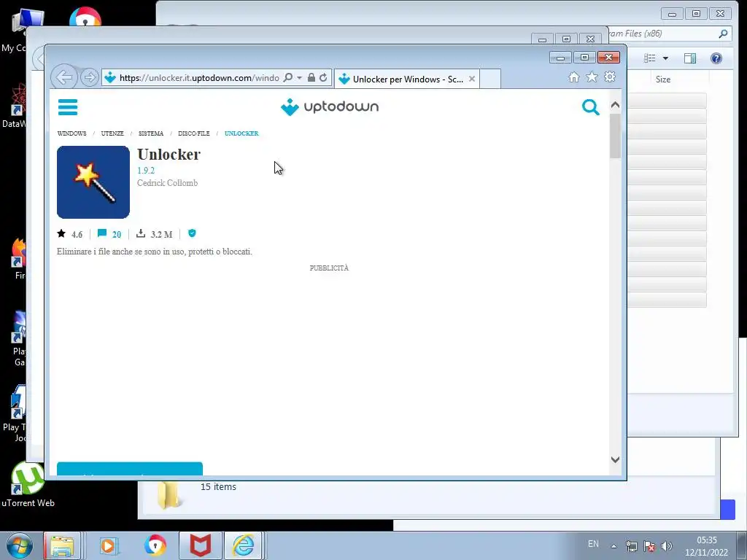Click the security shield badge icon

click(x=192, y=233)
